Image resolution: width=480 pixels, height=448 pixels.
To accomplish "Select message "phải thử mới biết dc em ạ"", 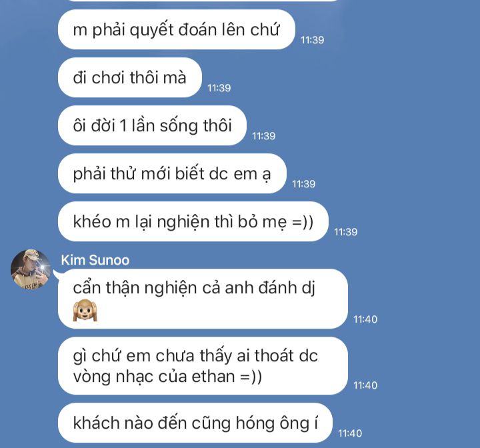I will point(173,173).
